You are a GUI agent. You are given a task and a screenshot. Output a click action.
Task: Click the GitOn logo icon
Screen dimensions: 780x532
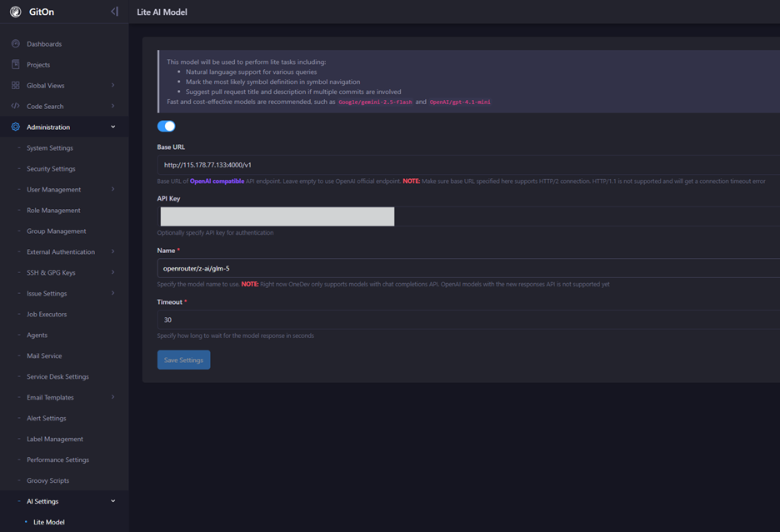tap(15, 12)
